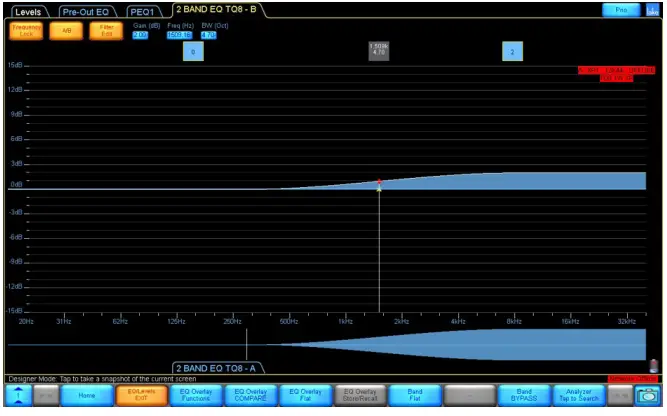Select the 2 BAND EQ TQ8 - A tab
This screenshot has width=667, height=416.
point(216,368)
